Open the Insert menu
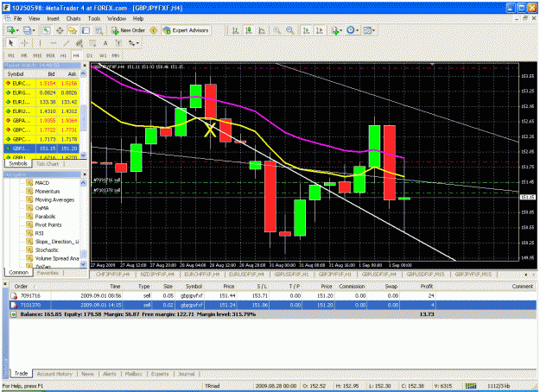Screen dimensions: 540x392 tap(53, 19)
